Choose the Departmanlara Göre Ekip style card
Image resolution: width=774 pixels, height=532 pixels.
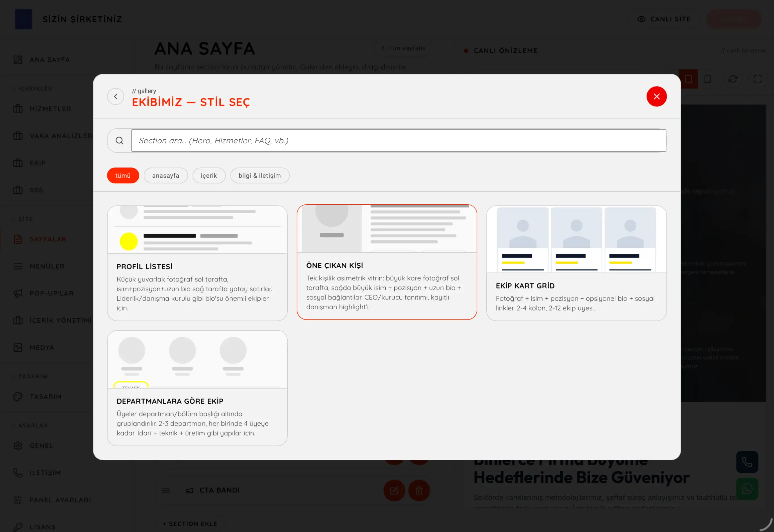(x=197, y=388)
